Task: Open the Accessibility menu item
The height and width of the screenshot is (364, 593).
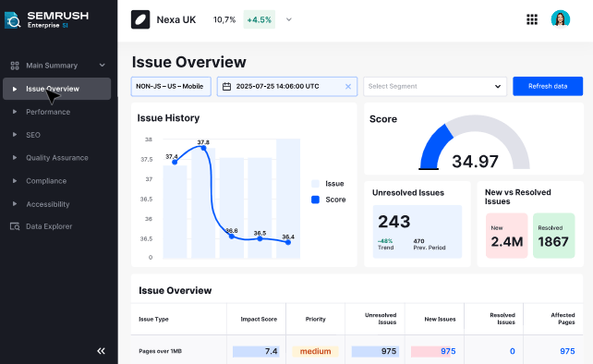Action: coord(48,204)
